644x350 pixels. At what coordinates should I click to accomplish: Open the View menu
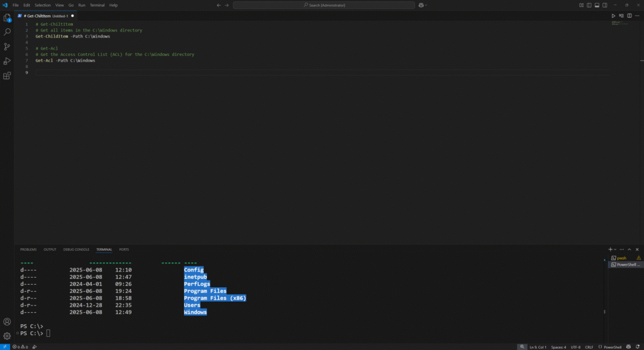tap(60, 5)
